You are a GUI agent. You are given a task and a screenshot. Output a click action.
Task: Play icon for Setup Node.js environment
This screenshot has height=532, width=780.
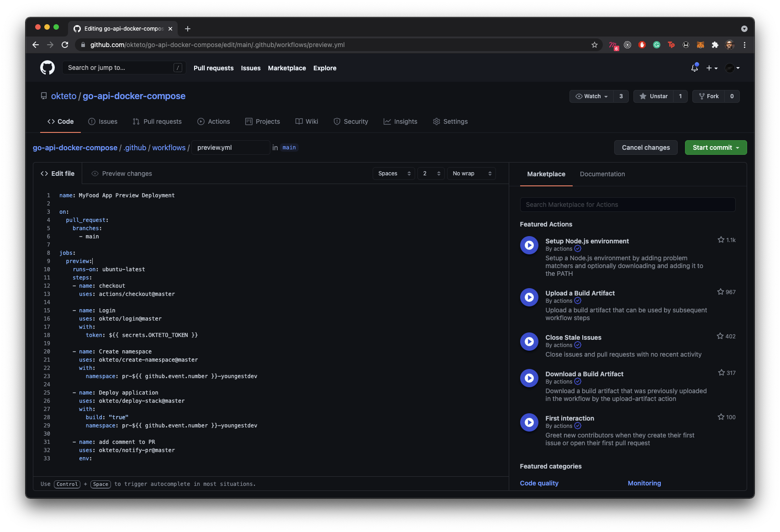529,245
